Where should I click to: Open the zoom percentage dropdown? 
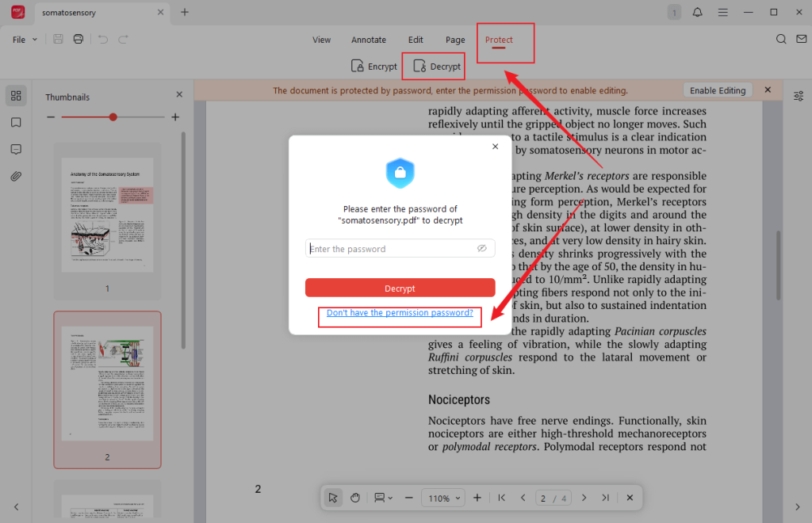point(443,498)
